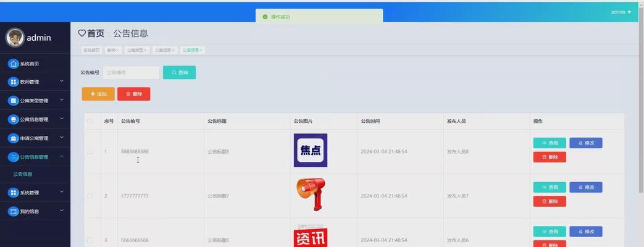Click the 操作成功 success notification
The height and width of the screenshot is (247, 644).
click(x=319, y=17)
